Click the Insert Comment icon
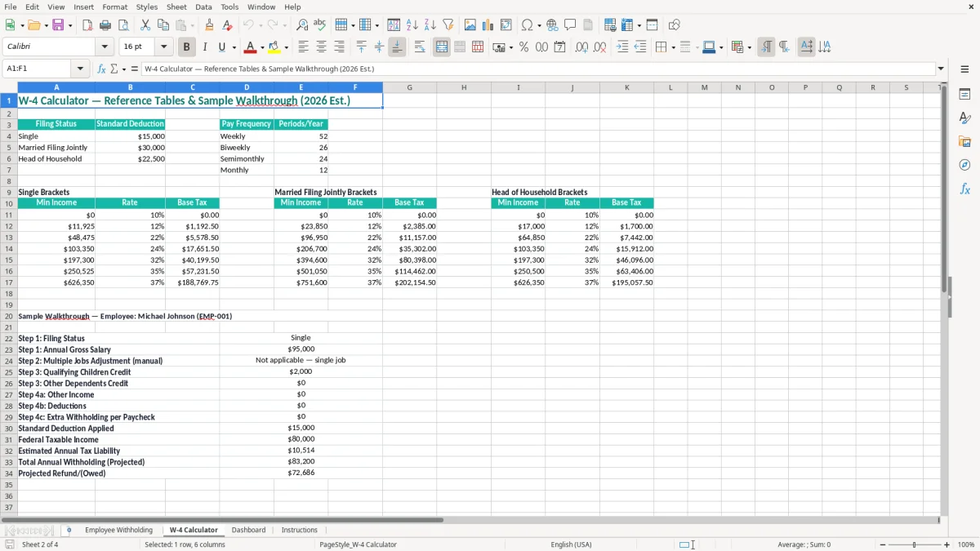This screenshot has width=980, height=551. point(570,25)
